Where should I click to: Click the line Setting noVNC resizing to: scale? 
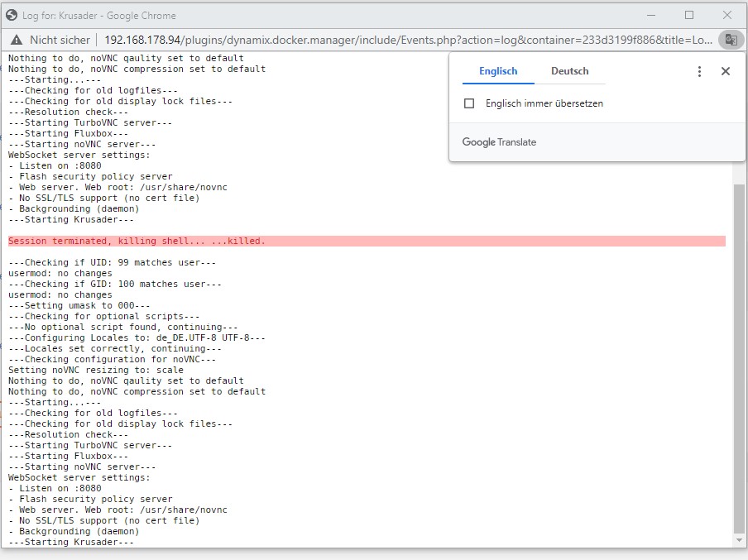coord(96,370)
